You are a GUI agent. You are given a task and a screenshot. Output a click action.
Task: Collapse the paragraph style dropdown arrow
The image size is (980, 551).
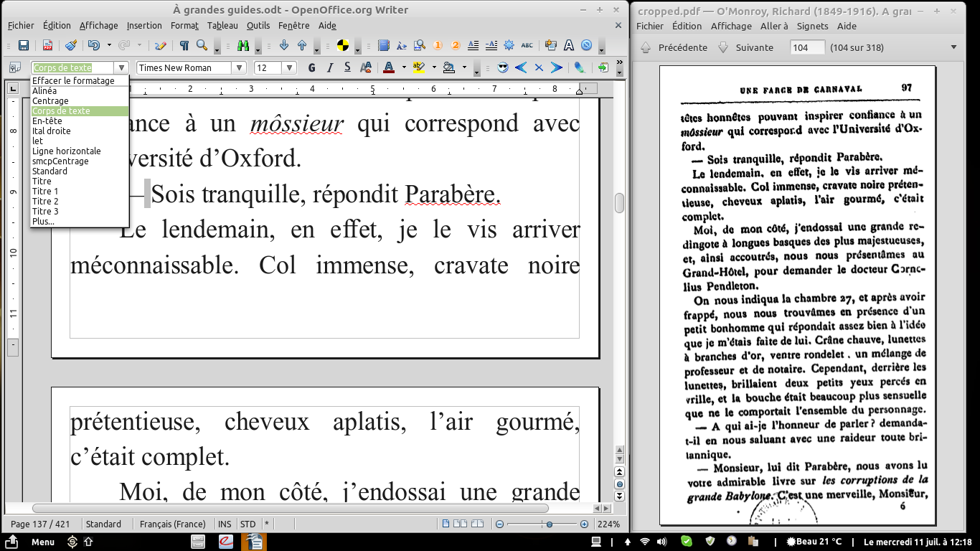122,67
